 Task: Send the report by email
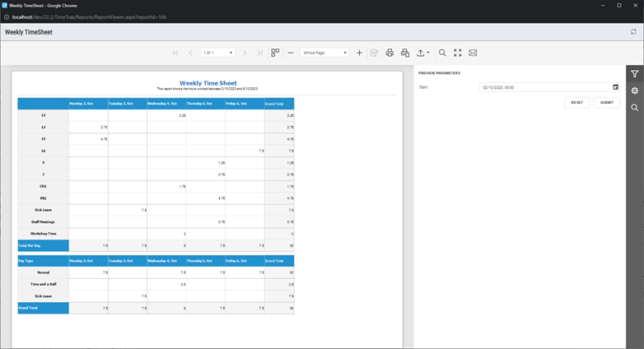click(473, 52)
